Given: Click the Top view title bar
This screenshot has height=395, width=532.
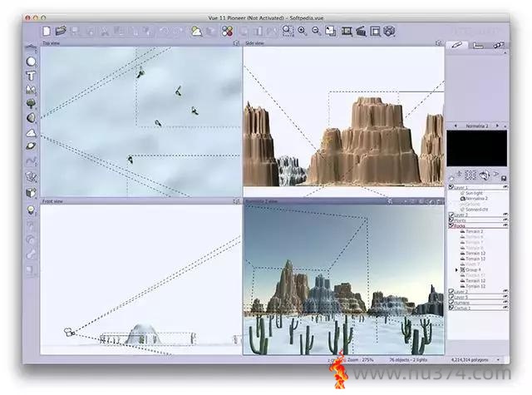Looking at the screenshot, I should (x=141, y=43).
